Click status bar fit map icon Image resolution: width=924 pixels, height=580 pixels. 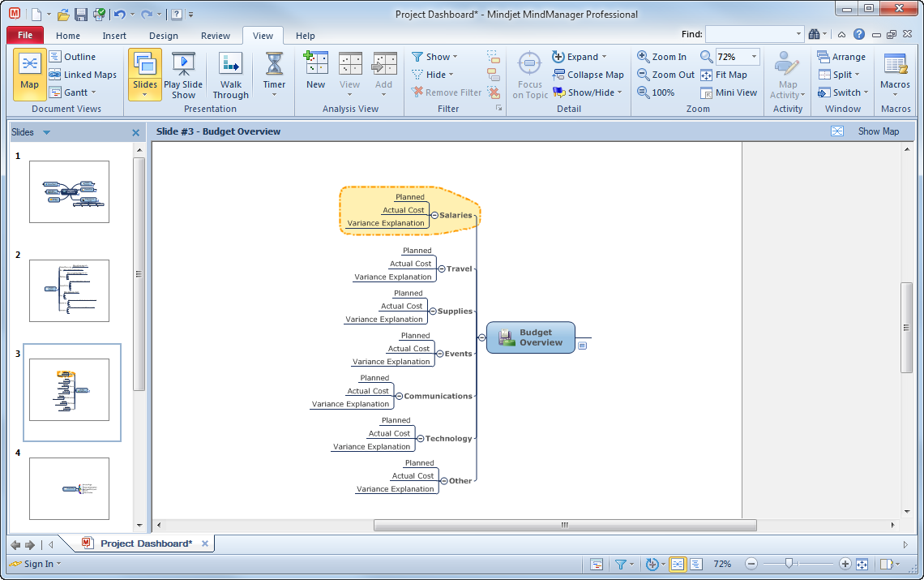click(x=862, y=565)
